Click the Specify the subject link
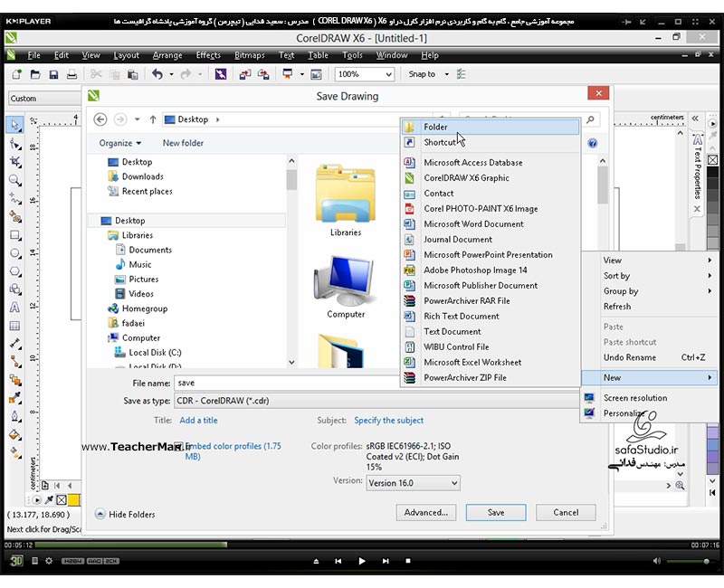Screen dimensions: 724x588 [x=389, y=421]
